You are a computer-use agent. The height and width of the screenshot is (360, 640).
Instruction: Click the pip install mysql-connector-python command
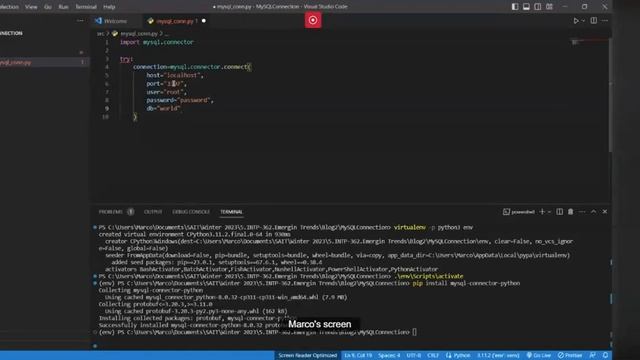tap(466, 283)
